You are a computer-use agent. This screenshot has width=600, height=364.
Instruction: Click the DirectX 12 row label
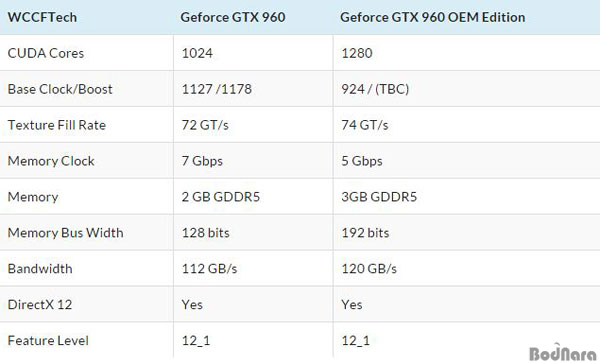coord(40,305)
